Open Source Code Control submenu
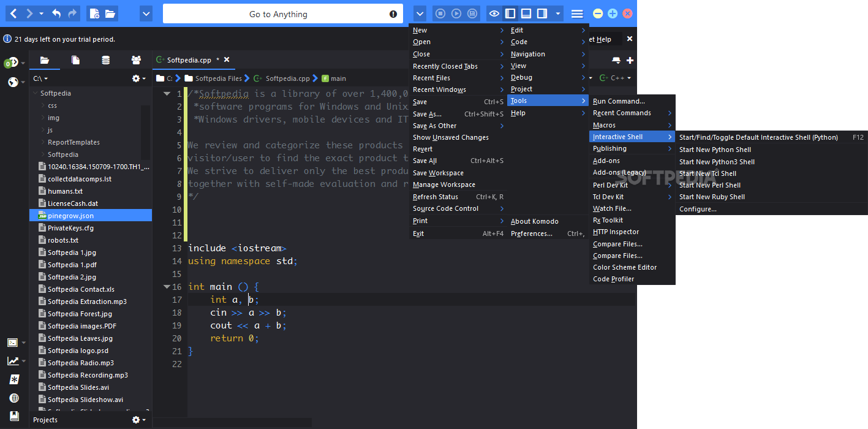The width and height of the screenshot is (868, 429). [458, 208]
